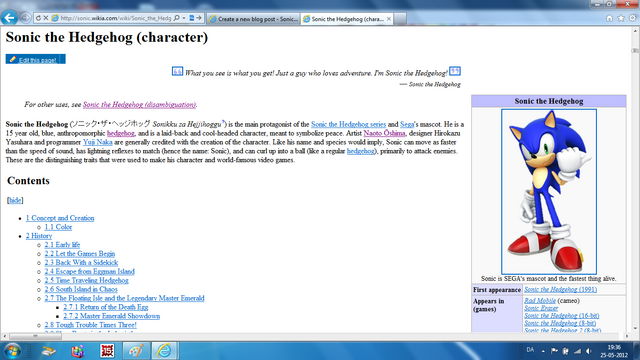Click the Internet Explorer taskbar button
The height and width of the screenshot is (360, 640).
165,351
